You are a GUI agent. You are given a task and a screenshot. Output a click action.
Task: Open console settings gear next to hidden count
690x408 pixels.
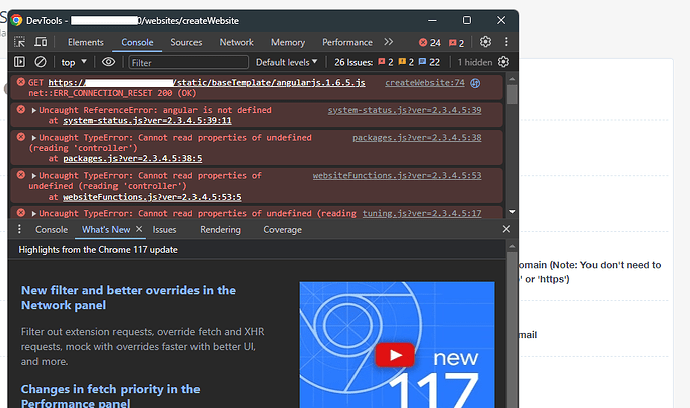pos(503,62)
